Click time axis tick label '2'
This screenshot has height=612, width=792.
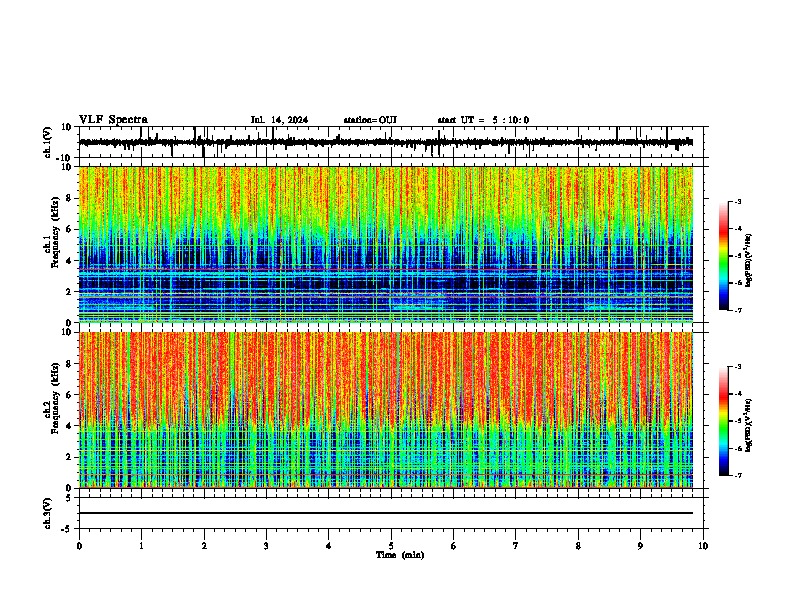click(x=204, y=546)
